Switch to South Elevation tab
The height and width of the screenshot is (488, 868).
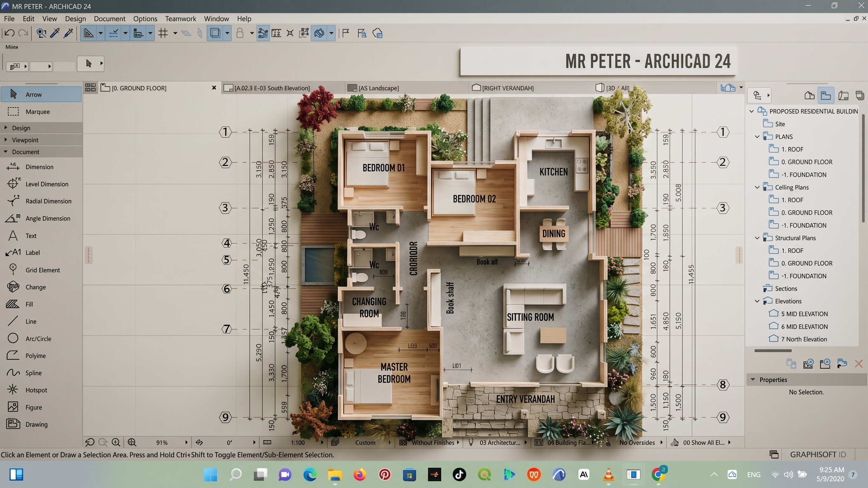(x=282, y=88)
